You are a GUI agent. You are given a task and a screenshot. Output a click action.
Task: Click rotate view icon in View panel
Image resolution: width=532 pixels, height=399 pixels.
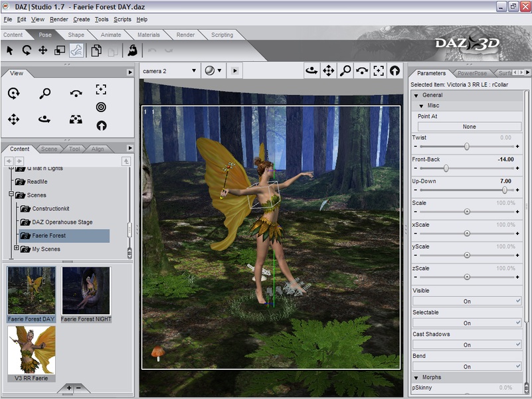[x=13, y=94]
